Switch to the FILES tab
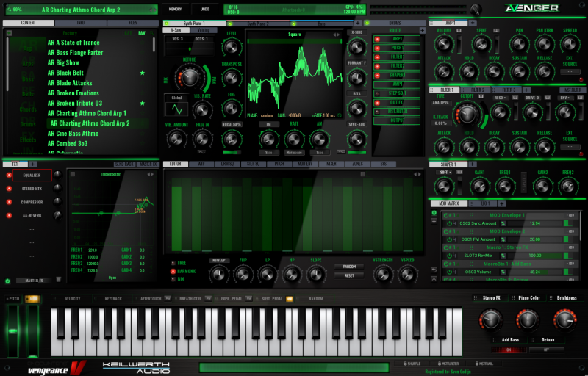Screen dimensions: 588x376 pyautogui.click(x=133, y=23)
